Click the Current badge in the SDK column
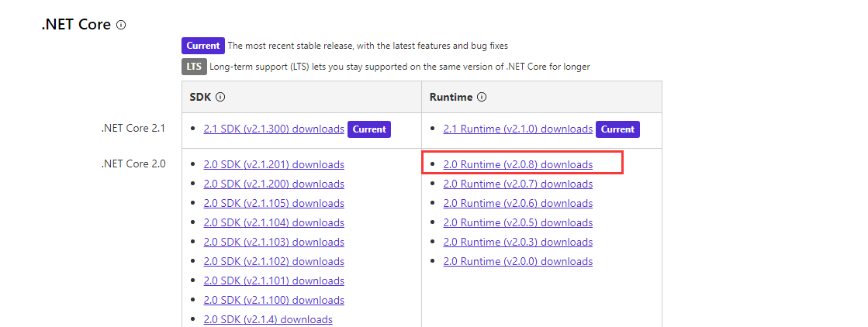868x327 pixels. click(369, 129)
